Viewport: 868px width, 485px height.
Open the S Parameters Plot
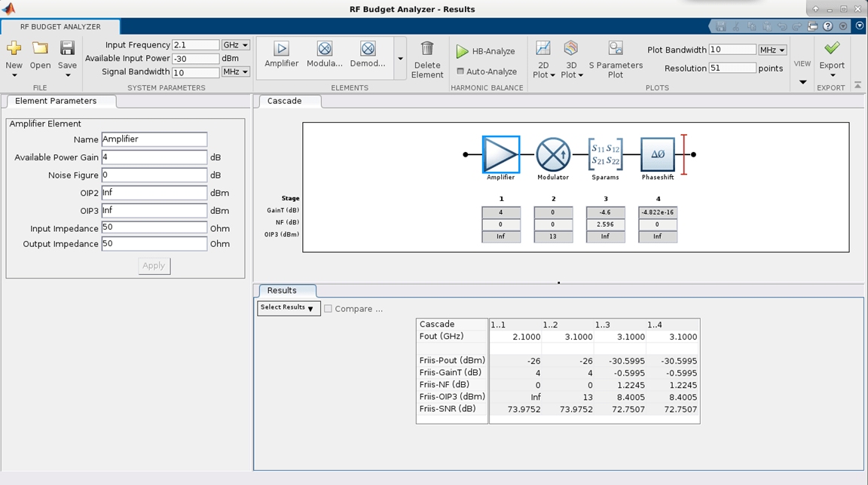pos(616,50)
